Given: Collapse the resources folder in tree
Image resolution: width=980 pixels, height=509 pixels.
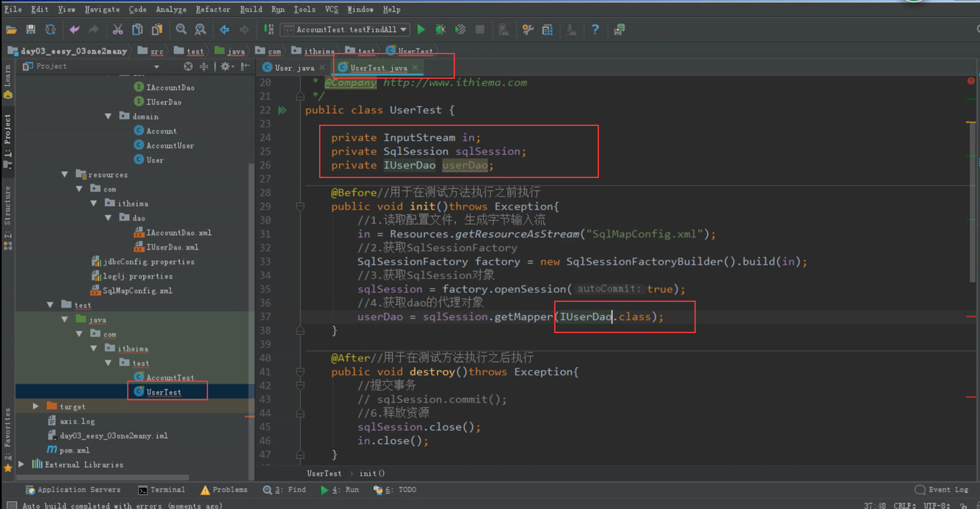Looking at the screenshot, I should 65,174.
